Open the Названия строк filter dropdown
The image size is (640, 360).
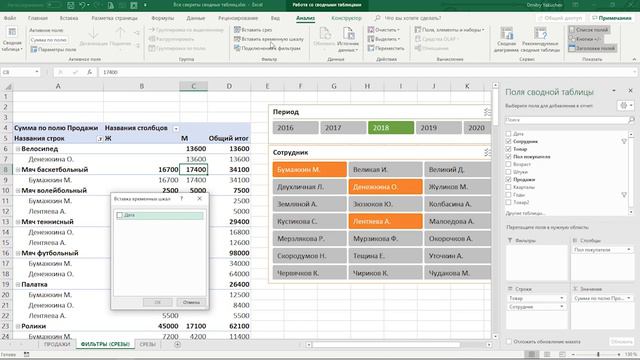100,139
